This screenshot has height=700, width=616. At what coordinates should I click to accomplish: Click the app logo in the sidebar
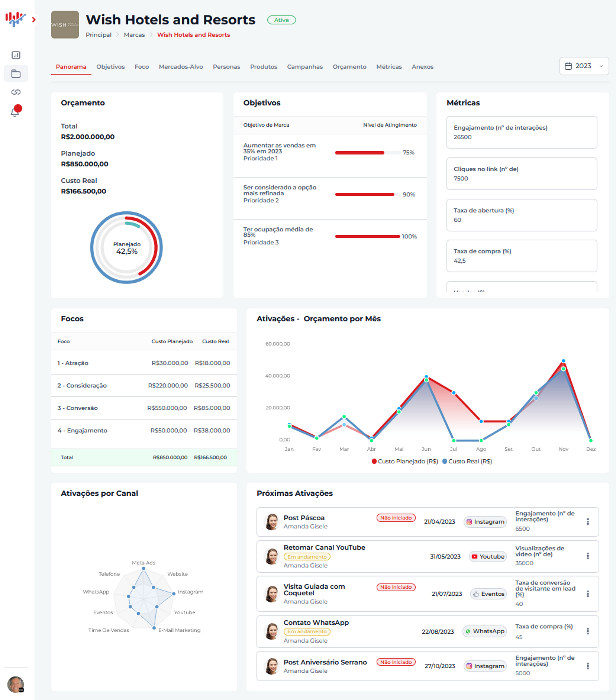click(15, 19)
